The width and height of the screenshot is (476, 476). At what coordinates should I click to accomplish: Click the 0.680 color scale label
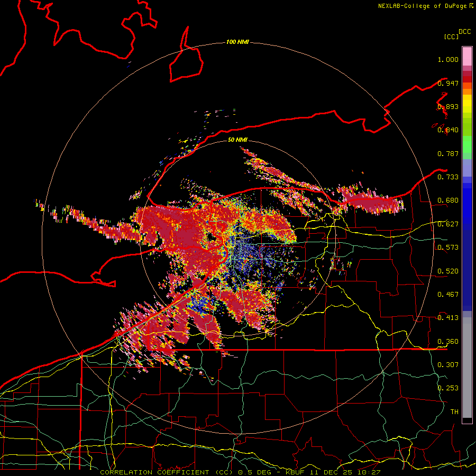coord(448,200)
